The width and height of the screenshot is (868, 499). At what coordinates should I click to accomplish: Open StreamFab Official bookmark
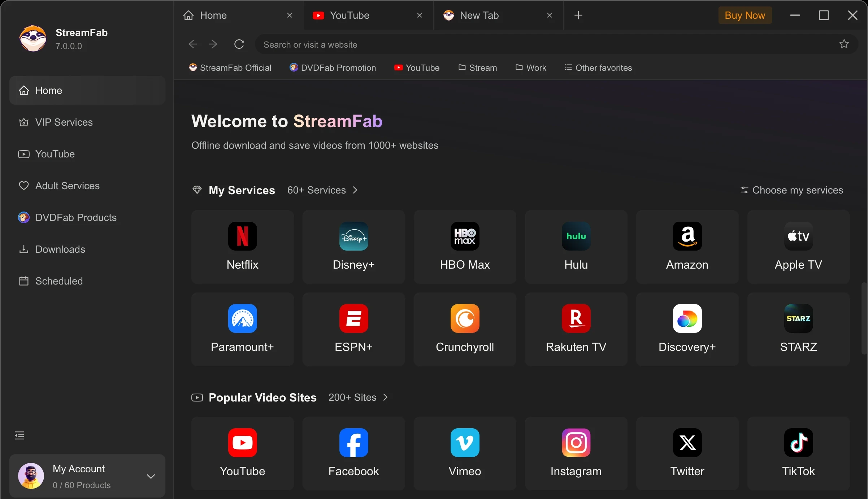pyautogui.click(x=230, y=68)
